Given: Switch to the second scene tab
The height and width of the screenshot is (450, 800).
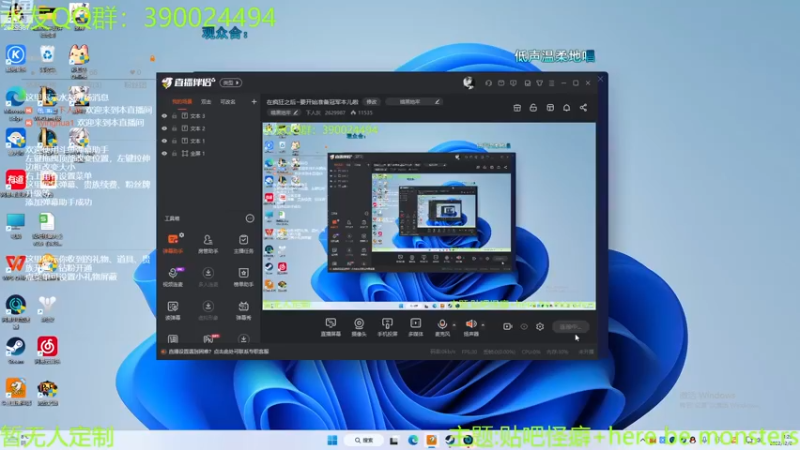Looking at the screenshot, I should (206, 102).
